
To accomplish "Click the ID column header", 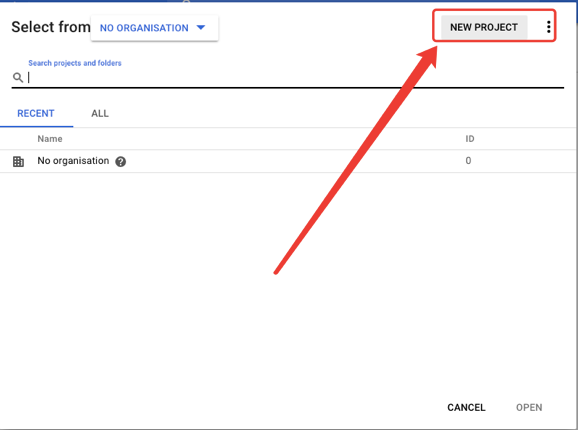I will (x=470, y=139).
